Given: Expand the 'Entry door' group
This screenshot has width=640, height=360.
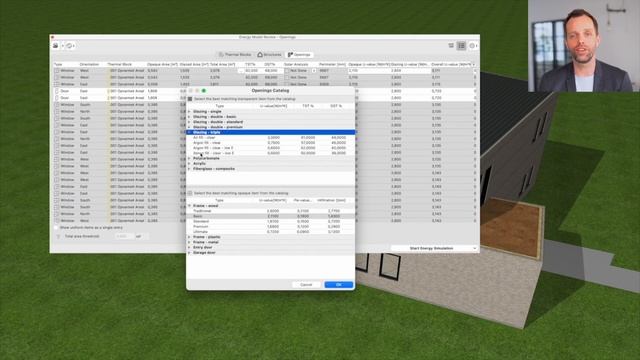Looking at the screenshot, I should [189, 247].
